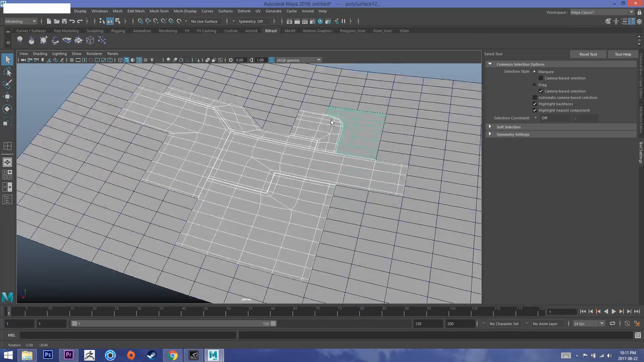Viewport: 644px width, 362px height.
Task: Select Drag selection style radio
Action: point(534,85)
